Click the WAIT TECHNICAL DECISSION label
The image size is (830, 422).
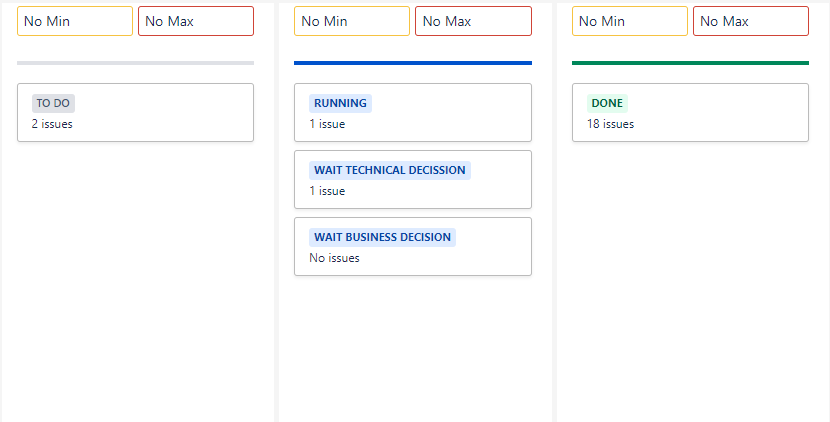point(390,170)
